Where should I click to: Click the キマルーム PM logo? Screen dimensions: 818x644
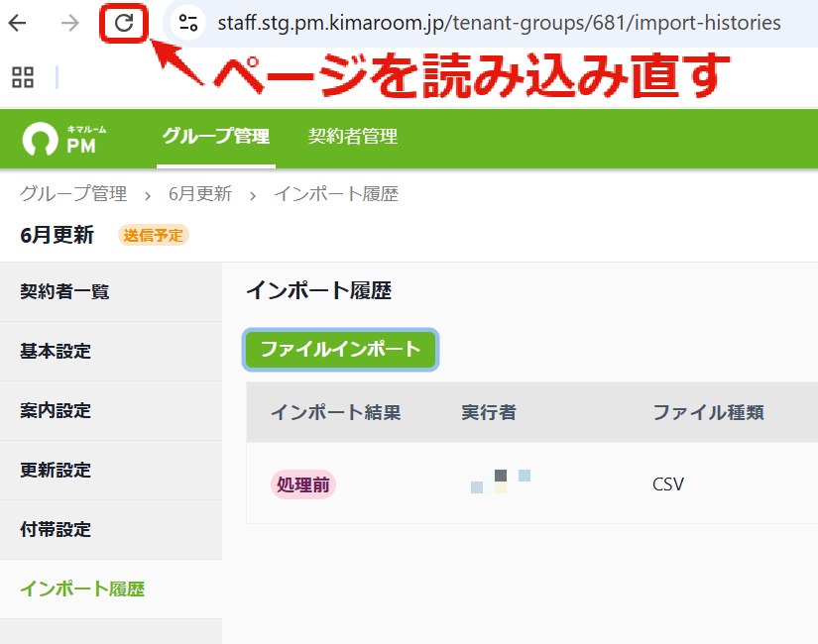[64, 139]
